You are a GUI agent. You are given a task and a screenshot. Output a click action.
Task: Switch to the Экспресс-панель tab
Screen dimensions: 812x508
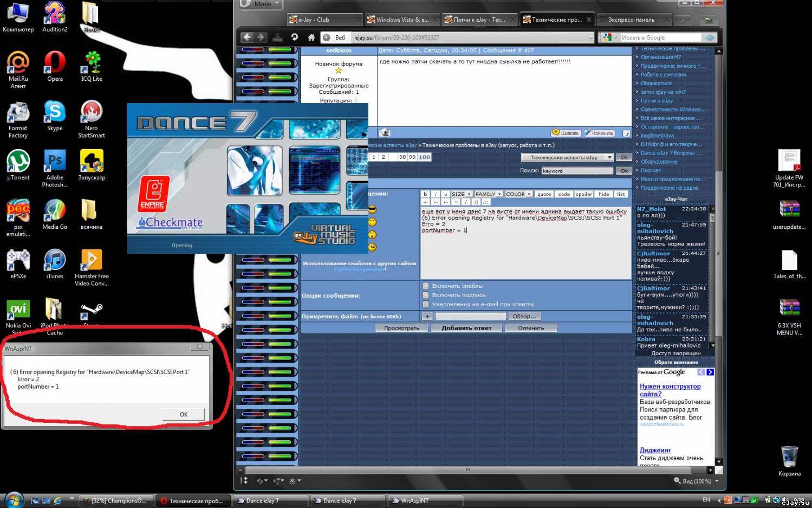[x=634, y=20]
